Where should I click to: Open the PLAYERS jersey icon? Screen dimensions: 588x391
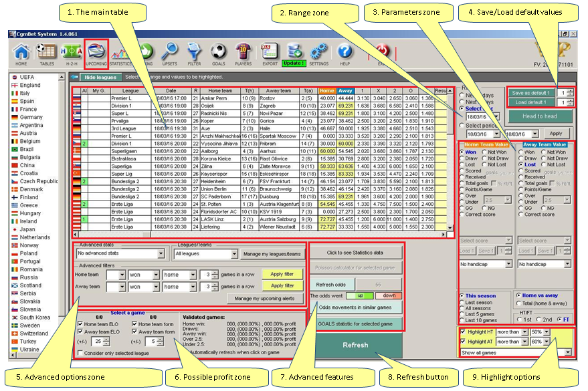click(x=243, y=54)
